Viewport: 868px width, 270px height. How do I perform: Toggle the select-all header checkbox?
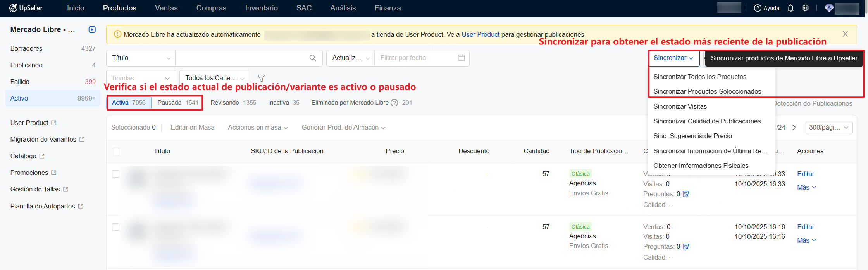click(x=115, y=151)
